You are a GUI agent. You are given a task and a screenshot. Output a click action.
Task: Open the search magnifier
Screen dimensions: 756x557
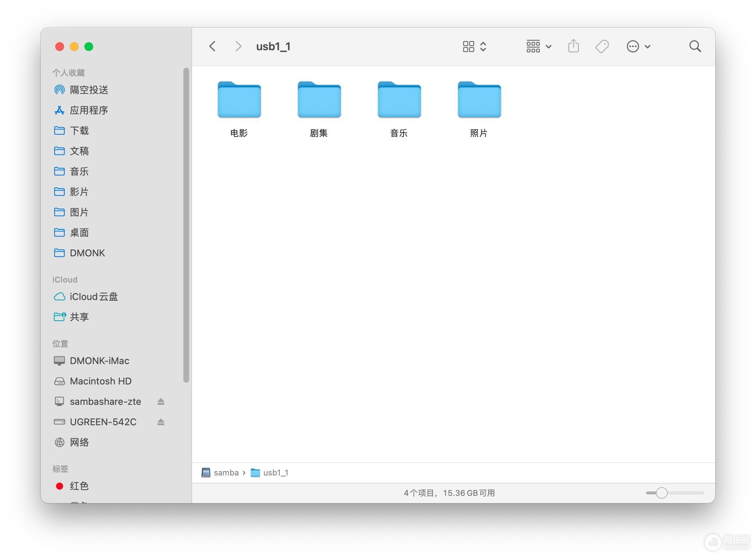point(695,46)
